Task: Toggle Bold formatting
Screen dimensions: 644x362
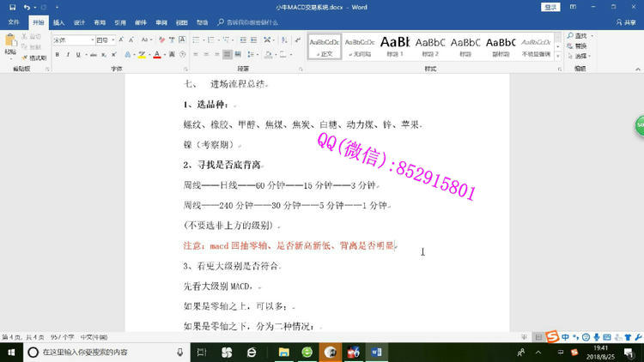Action: (57, 55)
